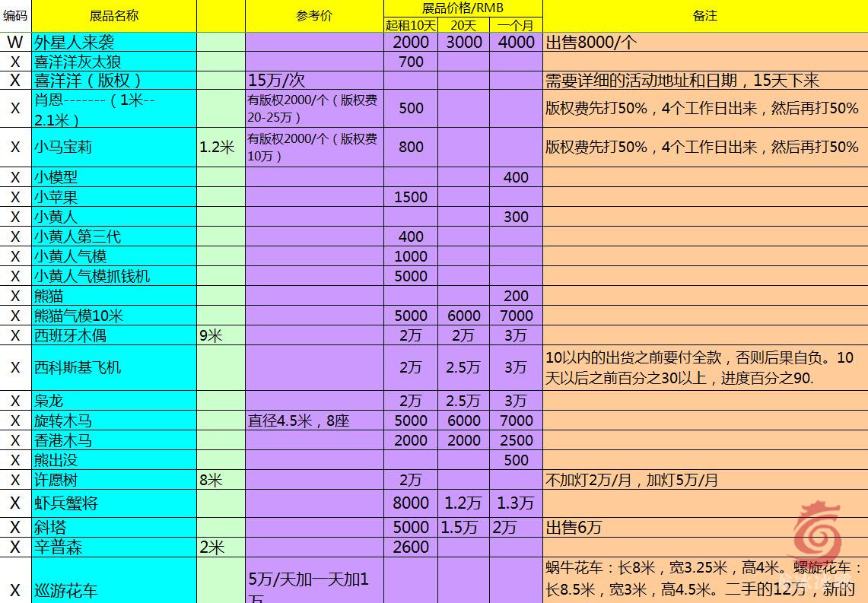
Task: Select the 4000 price for 外星人来袭
Action: coord(516,42)
